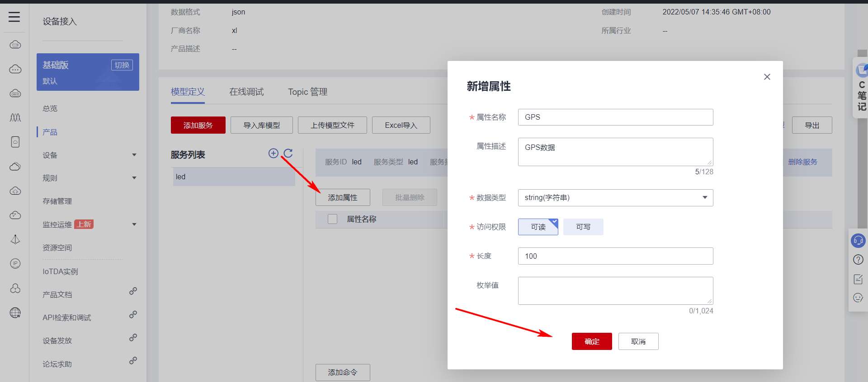The width and height of the screenshot is (868, 382).
Task: Open the C笔记 notes widget
Action: [861, 88]
